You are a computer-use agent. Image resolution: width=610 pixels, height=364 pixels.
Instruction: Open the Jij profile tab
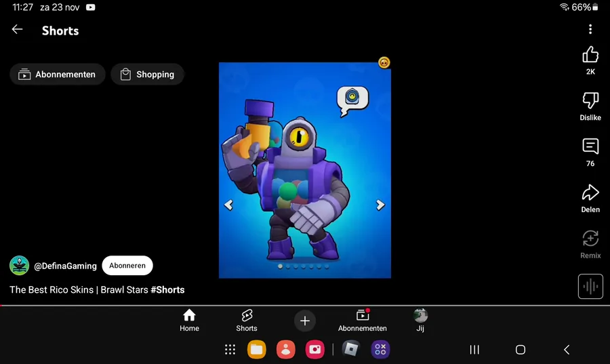point(420,321)
